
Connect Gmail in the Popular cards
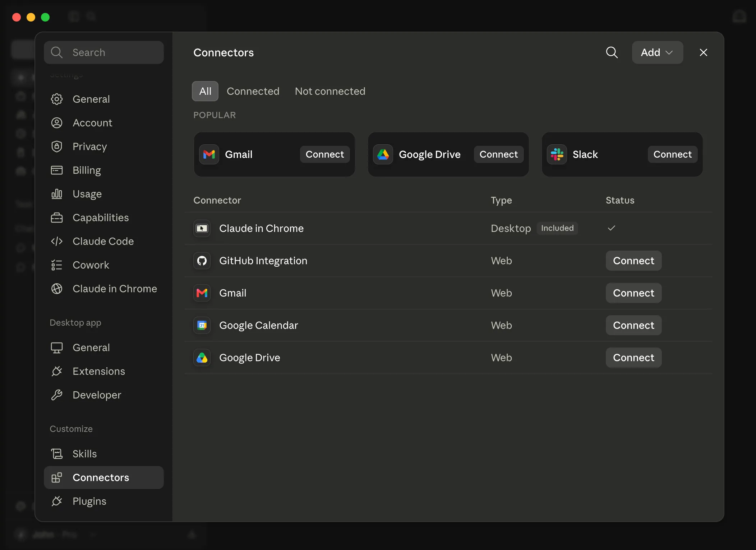324,154
